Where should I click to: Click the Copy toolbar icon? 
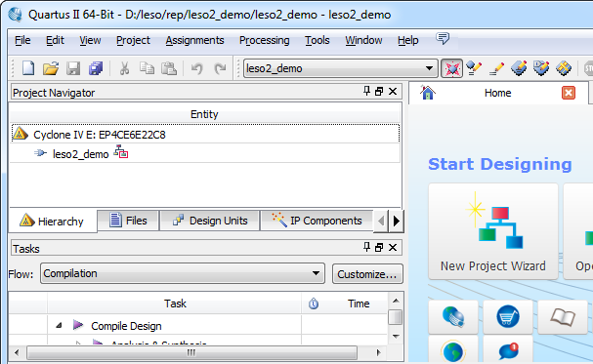pyautogui.click(x=147, y=68)
